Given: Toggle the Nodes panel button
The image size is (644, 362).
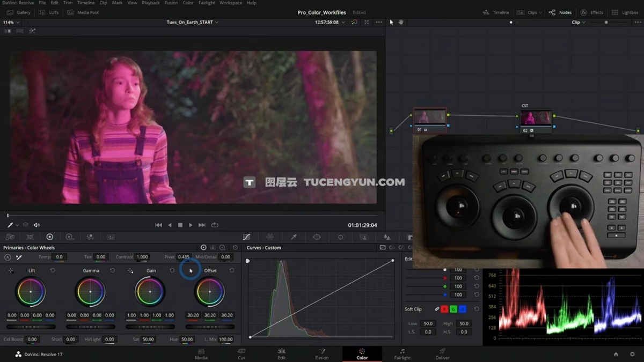Looking at the screenshot, I should (x=560, y=12).
